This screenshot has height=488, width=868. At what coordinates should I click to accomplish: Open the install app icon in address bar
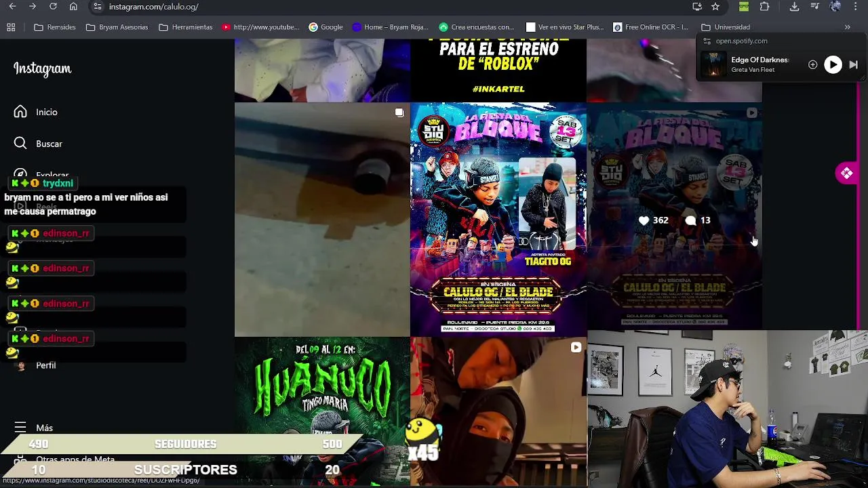tap(697, 7)
